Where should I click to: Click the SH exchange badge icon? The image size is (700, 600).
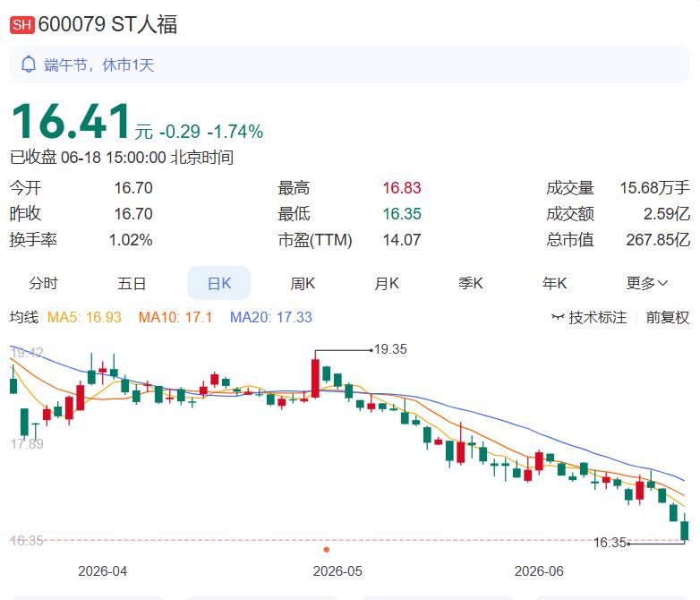click(x=21, y=25)
